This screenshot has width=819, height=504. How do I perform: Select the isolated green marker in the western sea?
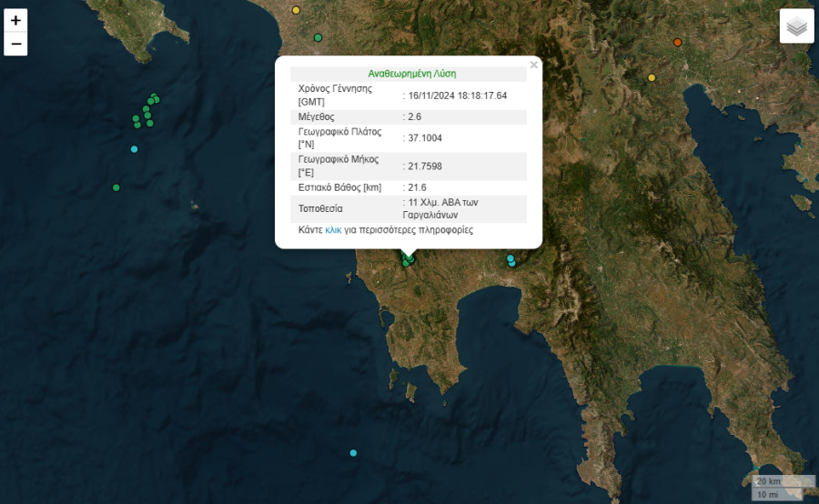116,187
